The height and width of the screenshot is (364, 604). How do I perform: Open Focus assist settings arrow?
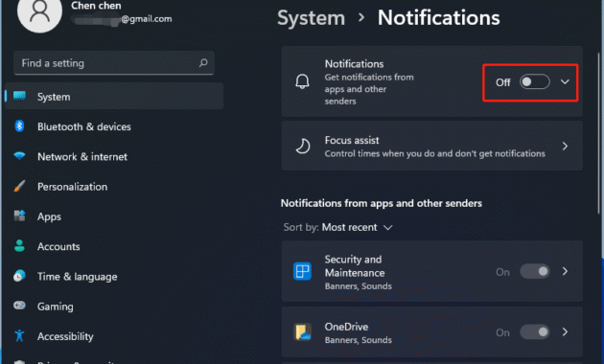565,147
